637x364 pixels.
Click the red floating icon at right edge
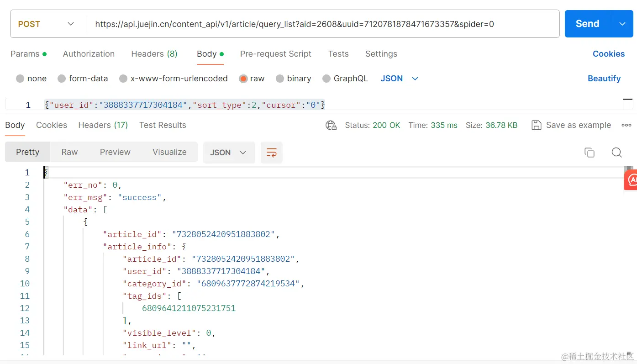(631, 180)
